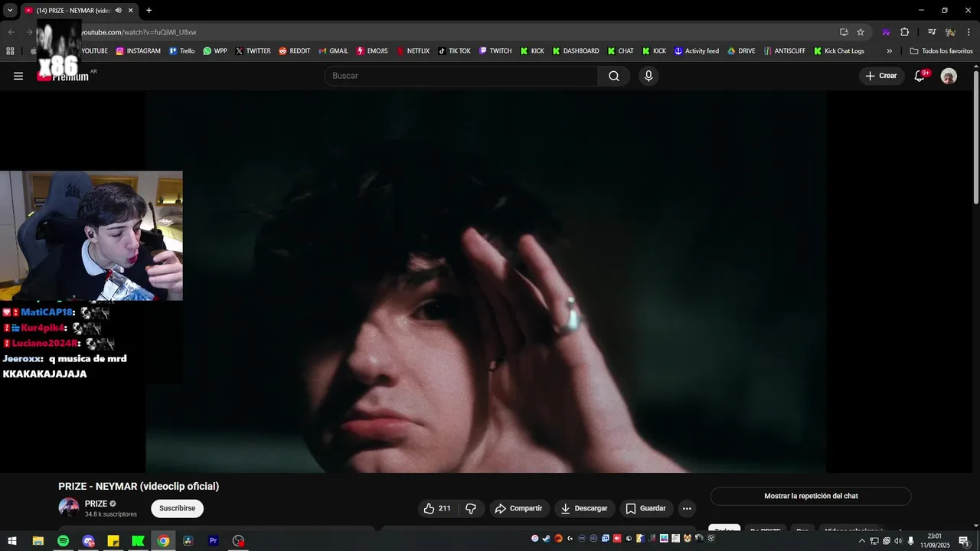
Task: Click Mostrar la repetición del chat
Action: [x=811, y=496]
